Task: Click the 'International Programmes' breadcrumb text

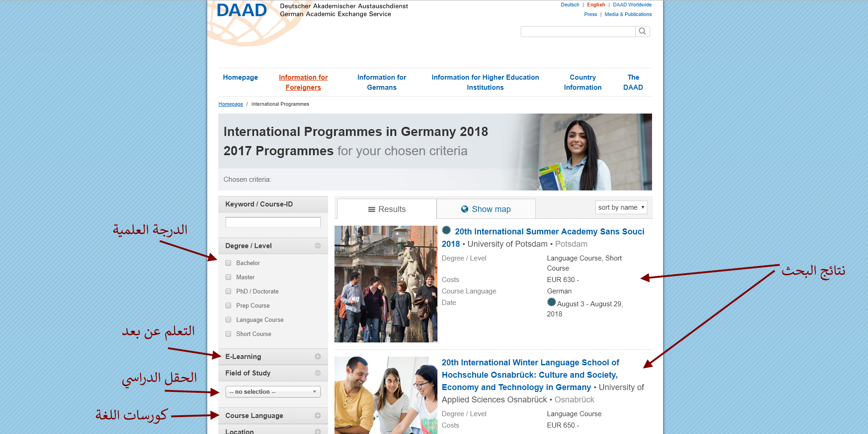Action: (280, 104)
